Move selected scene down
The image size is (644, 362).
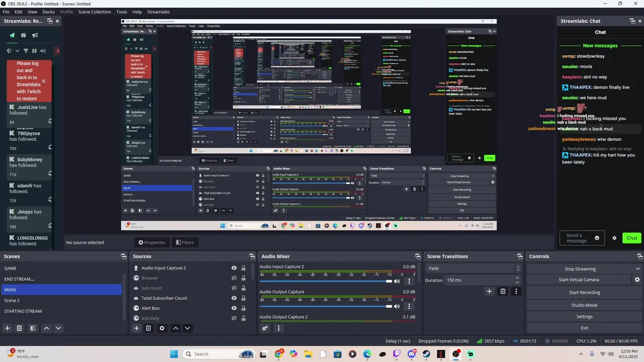coord(58,328)
